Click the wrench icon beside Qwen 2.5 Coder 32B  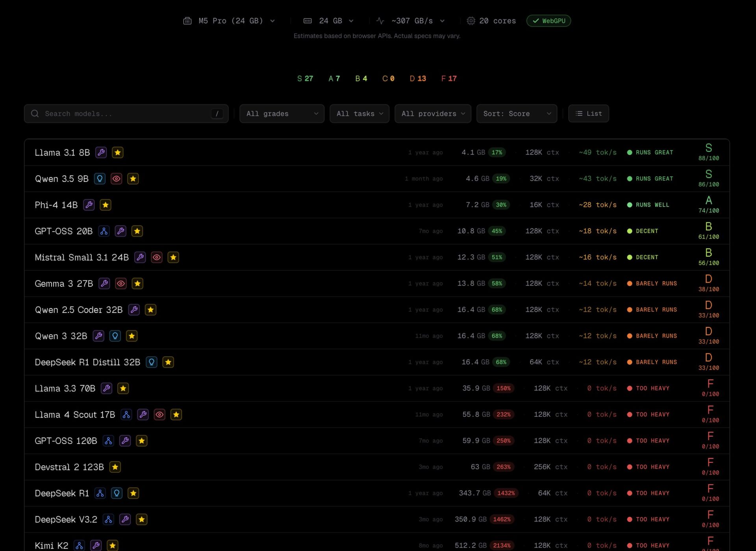pos(134,310)
